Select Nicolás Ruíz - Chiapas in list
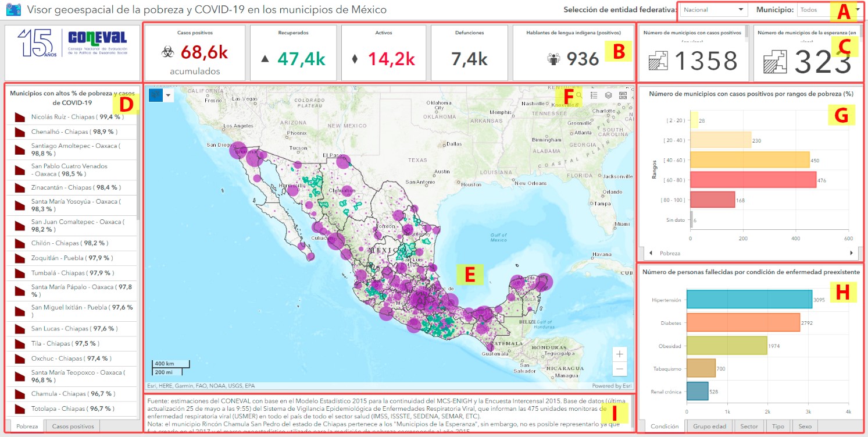The width and height of the screenshot is (868, 437). [72, 117]
